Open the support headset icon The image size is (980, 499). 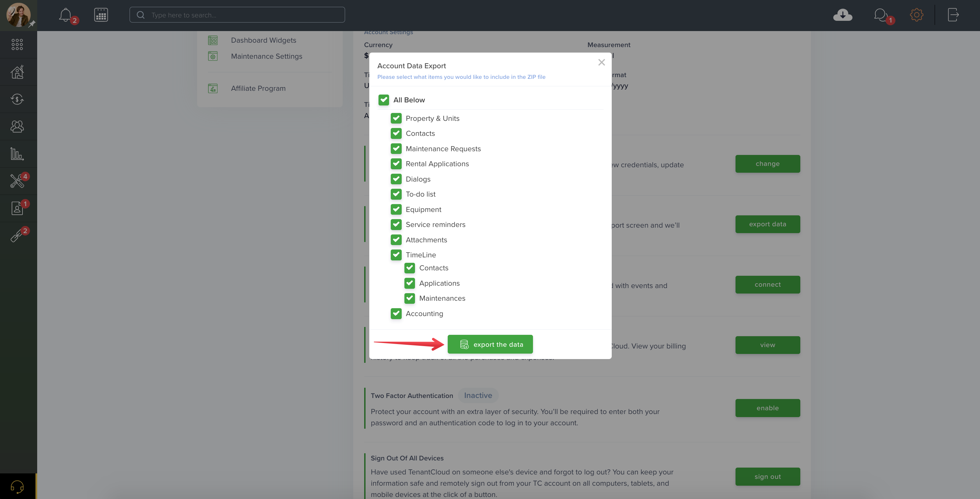point(17,486)
